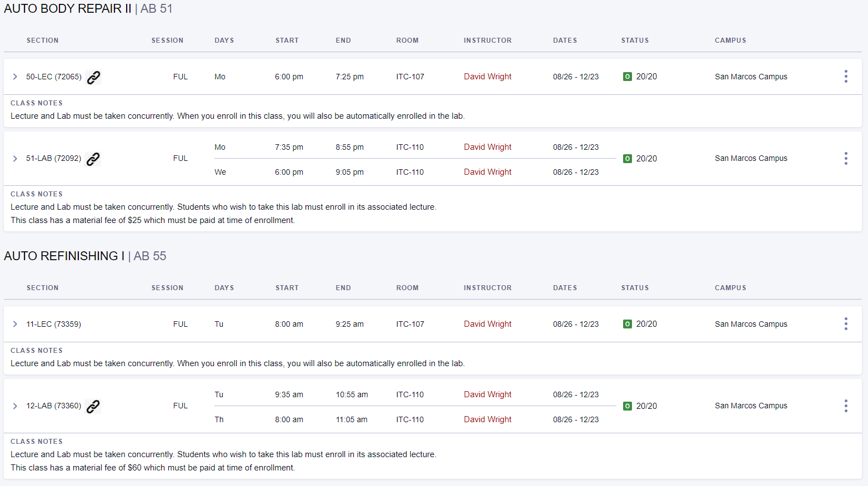Click green open status icon for 50-LEC
Image resolution: width=868 pixels, height=486 pixels.
[x=627, y=77]
